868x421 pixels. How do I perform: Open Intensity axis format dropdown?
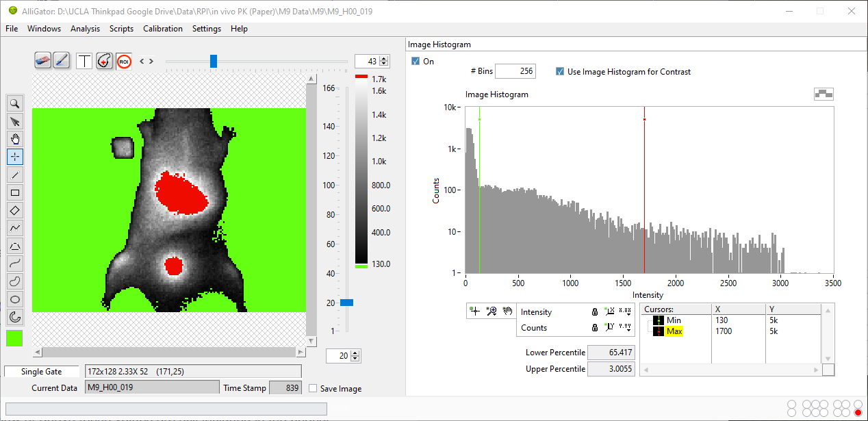(625, 311)
